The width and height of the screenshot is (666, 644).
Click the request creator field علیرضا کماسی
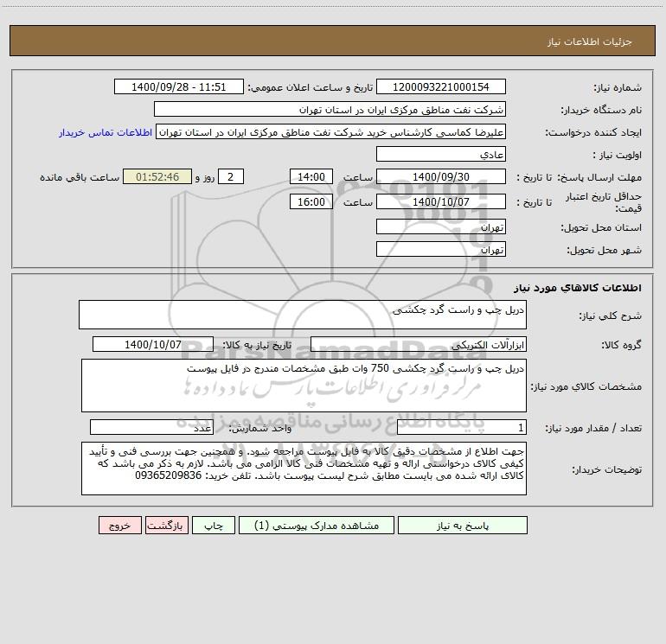330,131
